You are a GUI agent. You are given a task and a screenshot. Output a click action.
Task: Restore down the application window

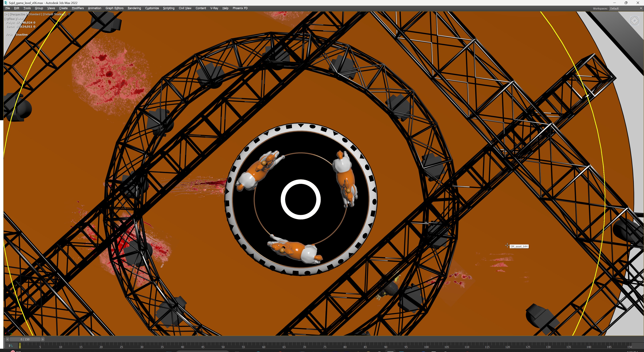[x=626, y=3]
